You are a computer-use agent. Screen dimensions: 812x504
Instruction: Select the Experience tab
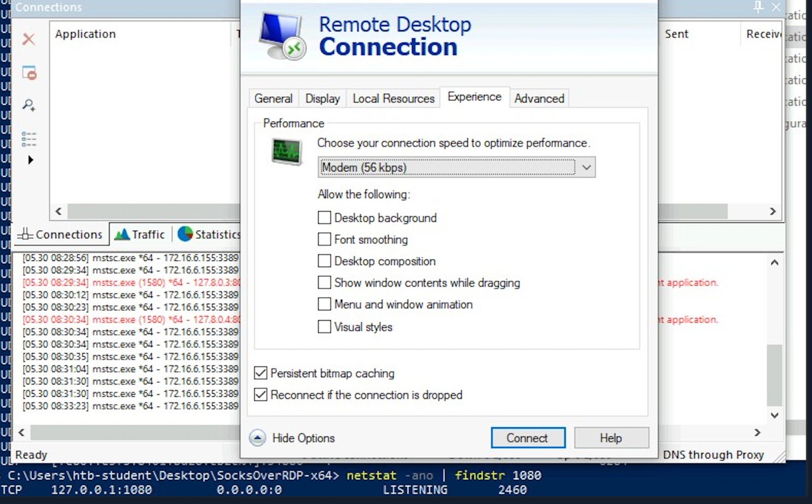[475, 97]
